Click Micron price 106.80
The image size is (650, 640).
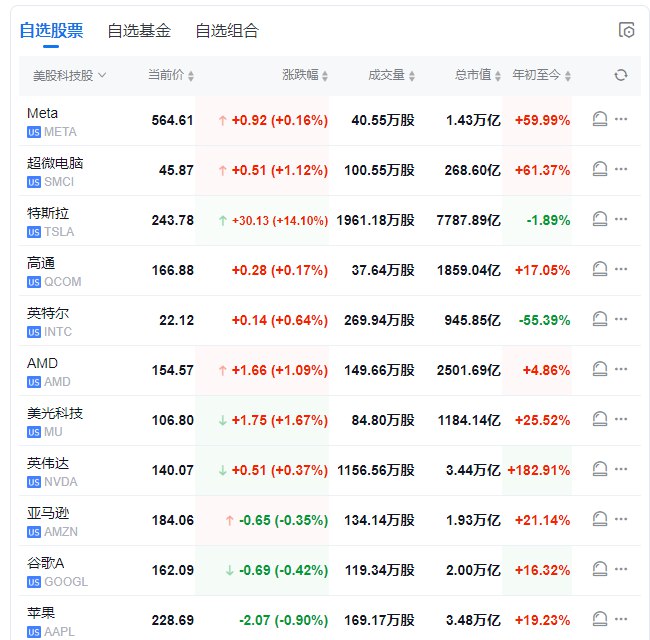coord(172,420)
